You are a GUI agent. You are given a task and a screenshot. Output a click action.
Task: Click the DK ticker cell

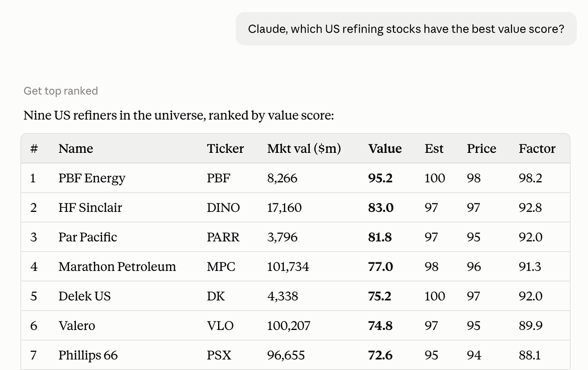coord(216,296)
